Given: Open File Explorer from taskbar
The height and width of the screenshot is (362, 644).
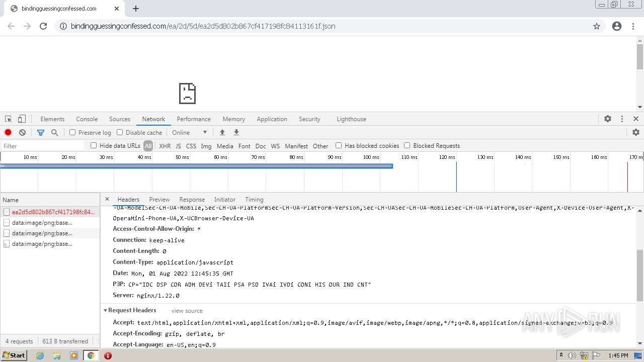Looking at the screenshot, I should pos(57,355).
